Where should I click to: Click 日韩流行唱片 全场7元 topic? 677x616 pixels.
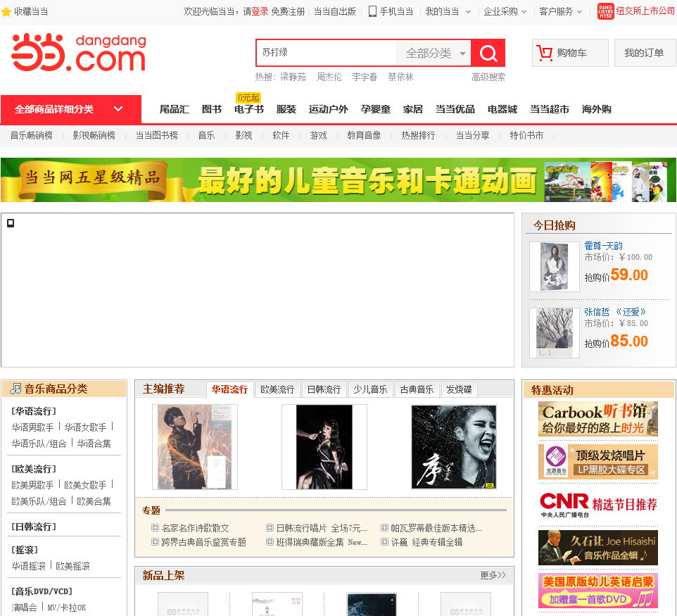coord(322,528)
